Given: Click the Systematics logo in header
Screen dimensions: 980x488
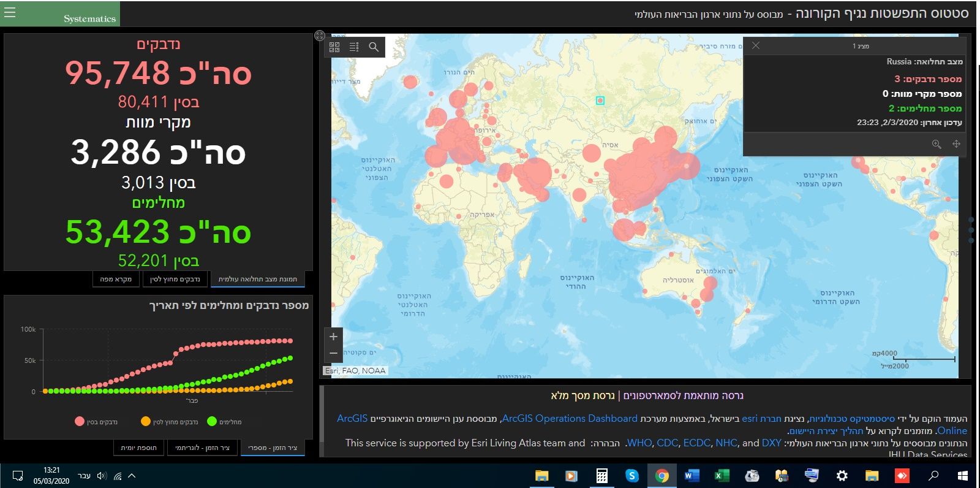Looking at the screenshot, I should (x=89, y=18).
